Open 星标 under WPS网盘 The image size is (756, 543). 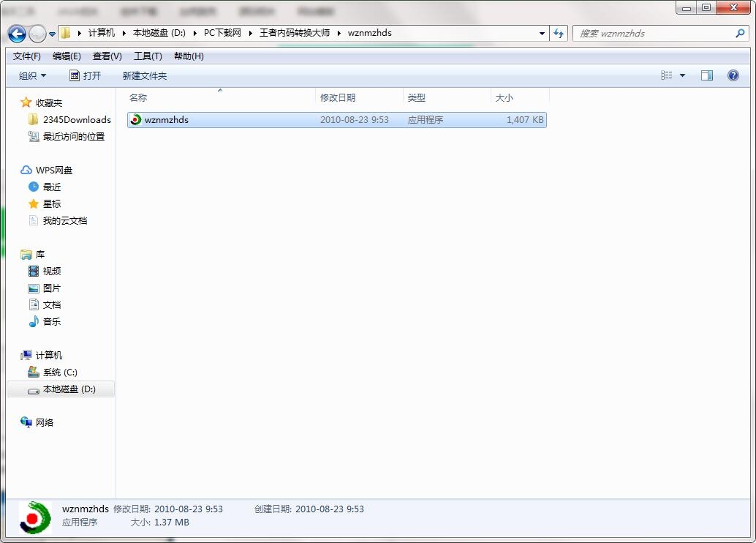click(x=52, y=203)
